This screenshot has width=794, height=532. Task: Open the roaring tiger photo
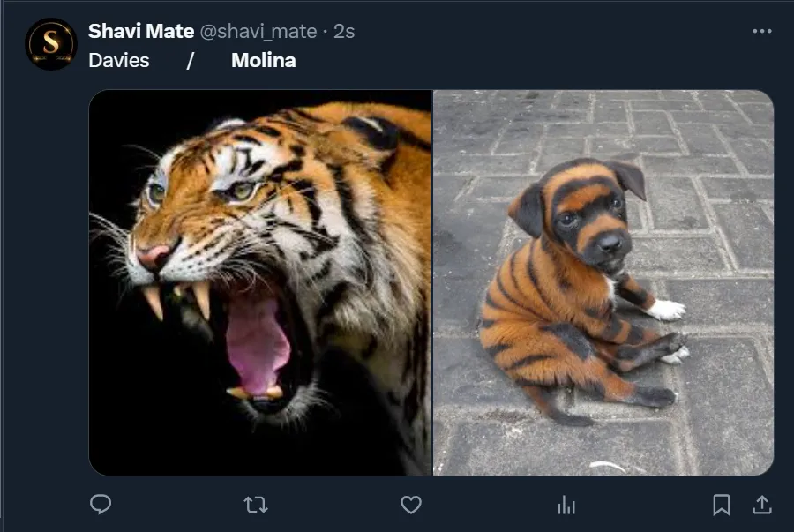point(260,282)
